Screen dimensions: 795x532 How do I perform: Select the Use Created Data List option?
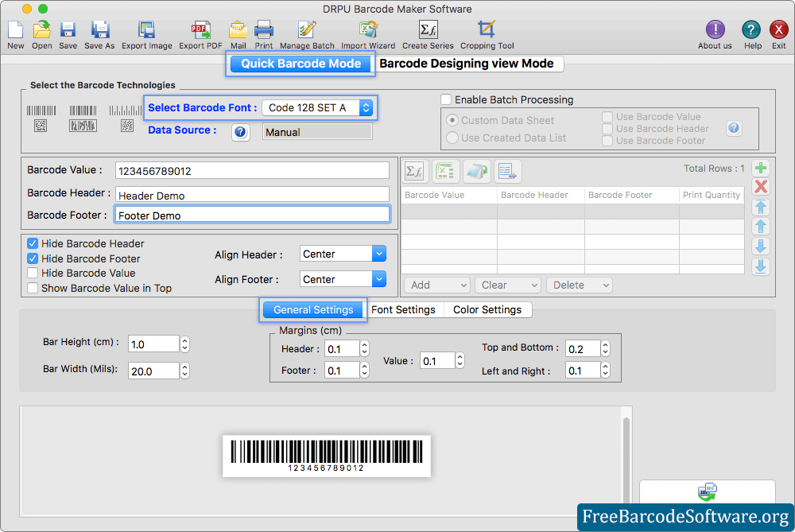coord(452,138)
